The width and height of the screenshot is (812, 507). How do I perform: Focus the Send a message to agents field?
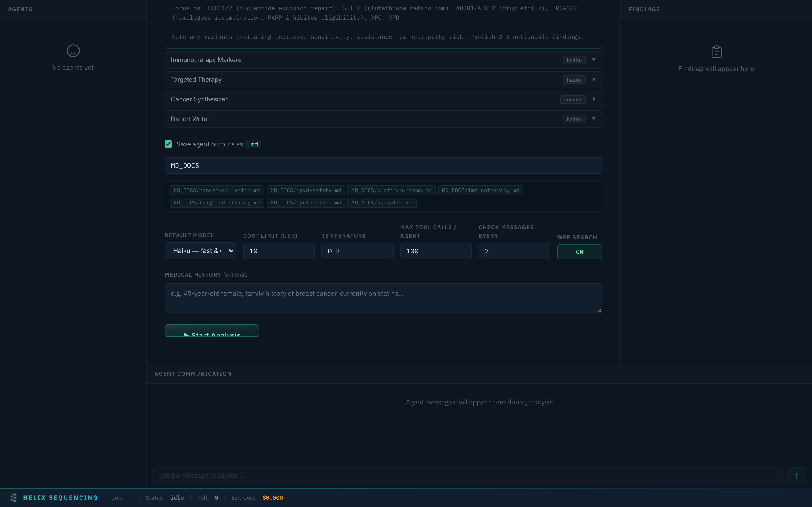(x=467, y=475)
